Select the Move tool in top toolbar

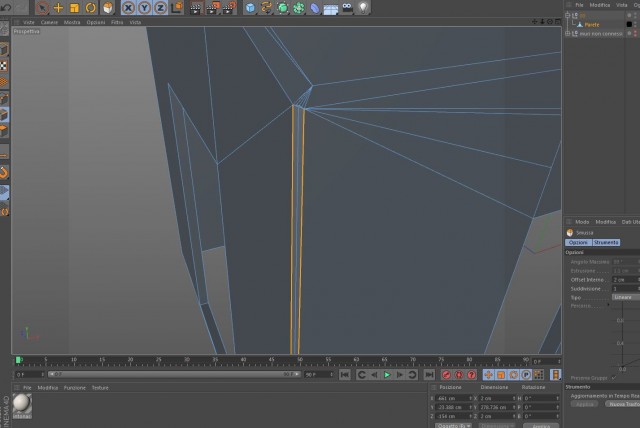(58, 7)
